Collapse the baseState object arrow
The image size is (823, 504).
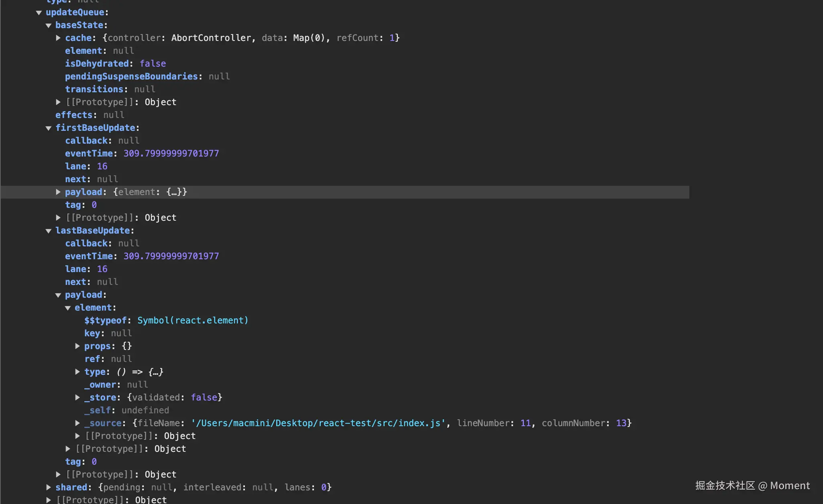tap(49, 25)
